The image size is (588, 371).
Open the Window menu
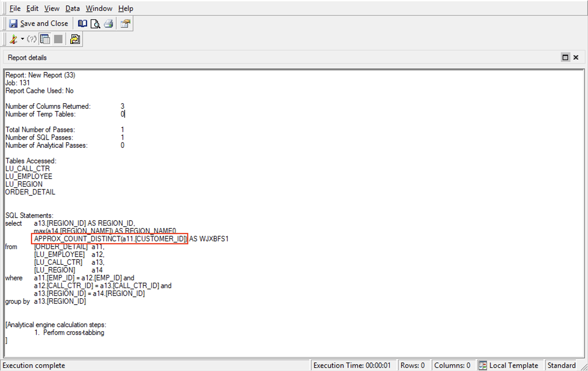(99, 8)
